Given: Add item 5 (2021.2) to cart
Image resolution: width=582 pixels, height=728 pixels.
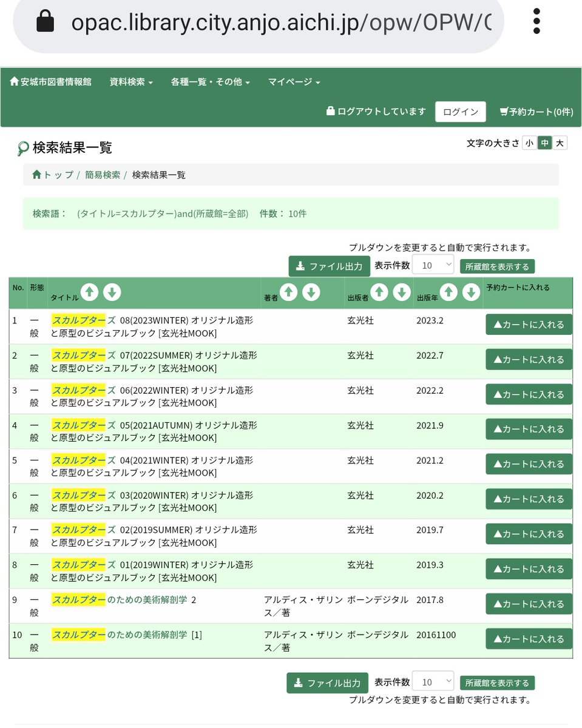Looking at the screenshot, I should click(529, 464).
